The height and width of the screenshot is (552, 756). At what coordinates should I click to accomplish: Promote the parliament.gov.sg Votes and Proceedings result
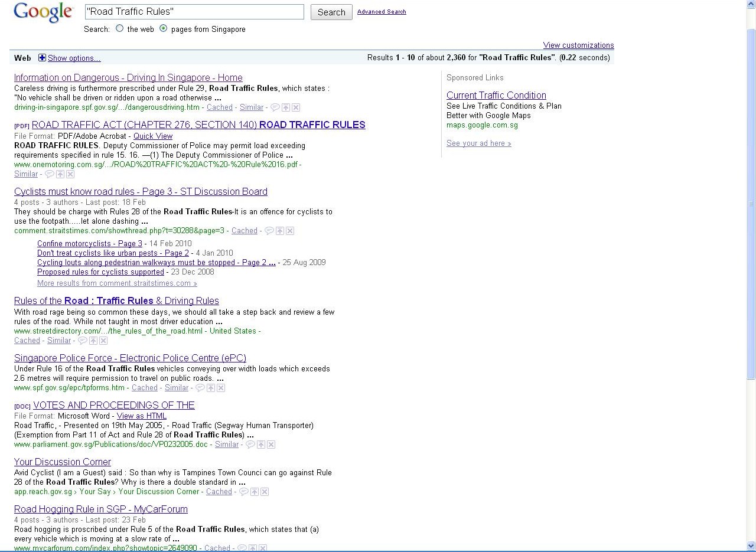pos(261,445)
